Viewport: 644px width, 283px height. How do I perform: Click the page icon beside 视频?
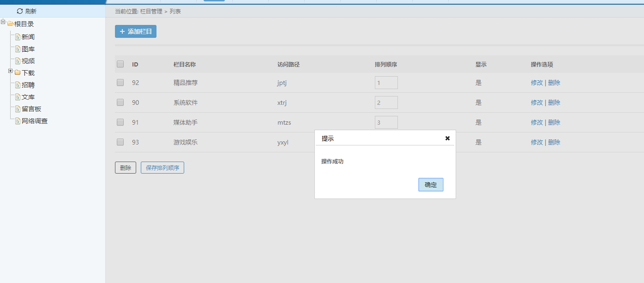18,61
